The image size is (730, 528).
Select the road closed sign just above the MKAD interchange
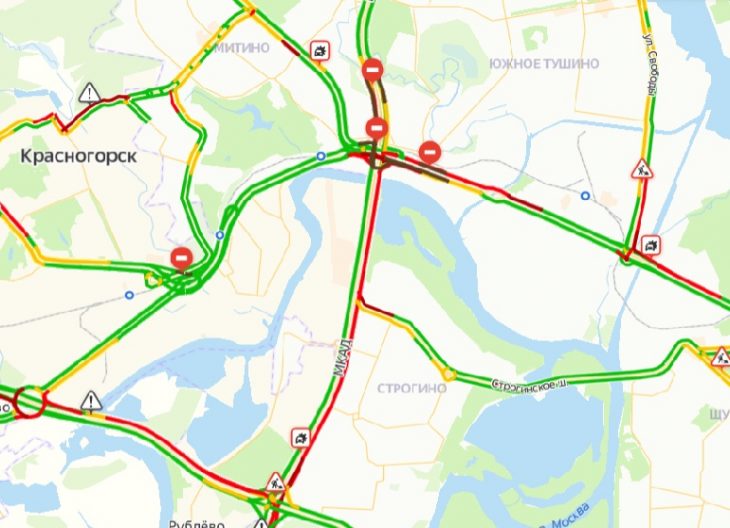pos(377,128)
